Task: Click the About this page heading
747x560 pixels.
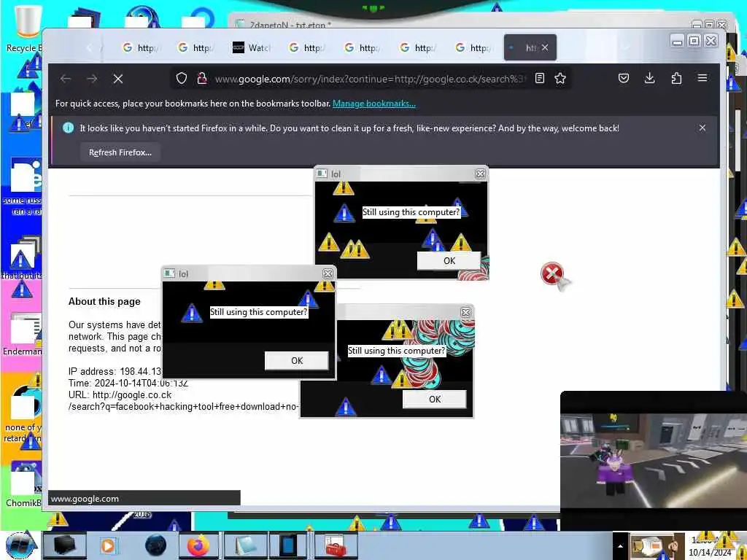Action: 104,301
